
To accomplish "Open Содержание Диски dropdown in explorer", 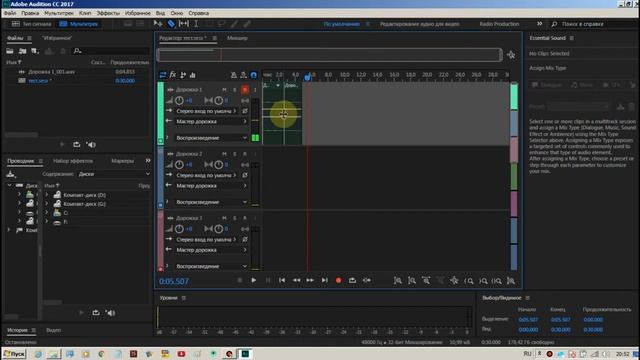I will (x=113, y=174).
